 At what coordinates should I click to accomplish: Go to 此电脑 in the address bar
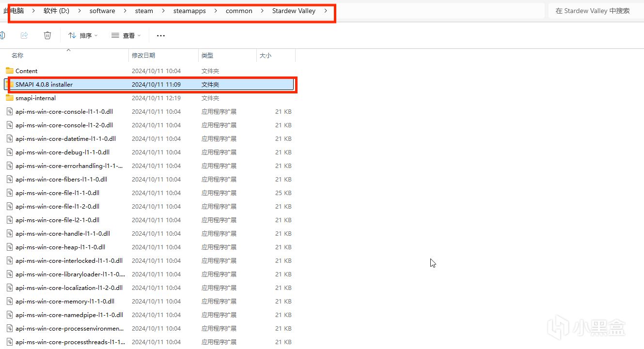point(14,11)
